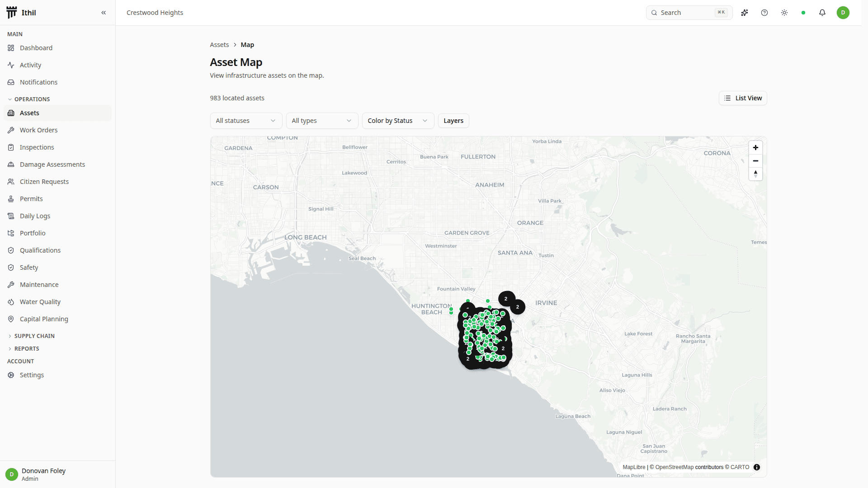Click the Crestwood Heights organization name
868x488 pixels.
click(155, 13)
